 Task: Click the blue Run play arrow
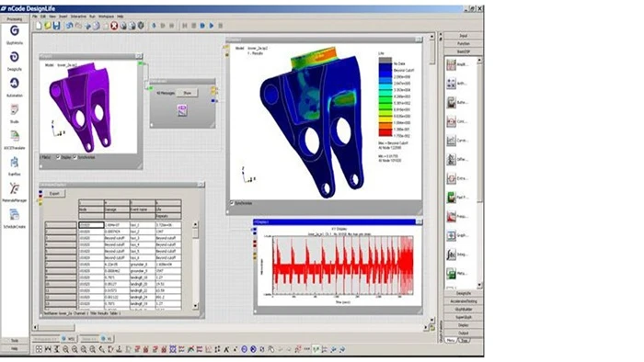[212, 26]
